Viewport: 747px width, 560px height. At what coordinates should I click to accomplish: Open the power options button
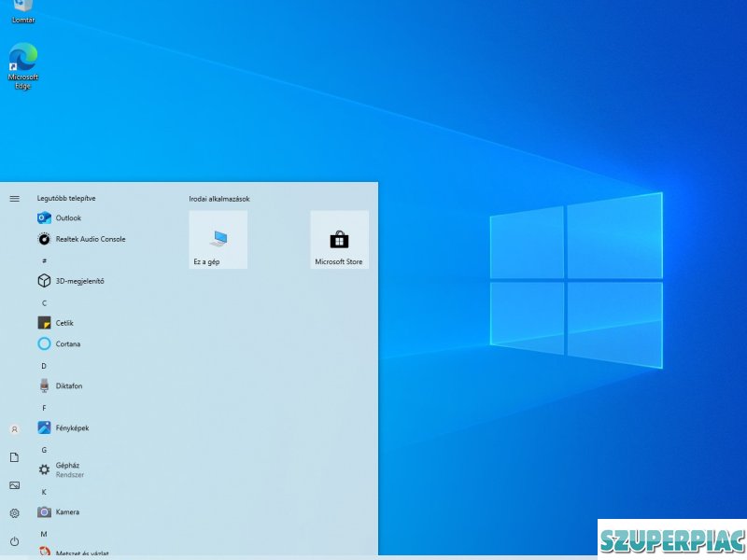coord(14,541)
